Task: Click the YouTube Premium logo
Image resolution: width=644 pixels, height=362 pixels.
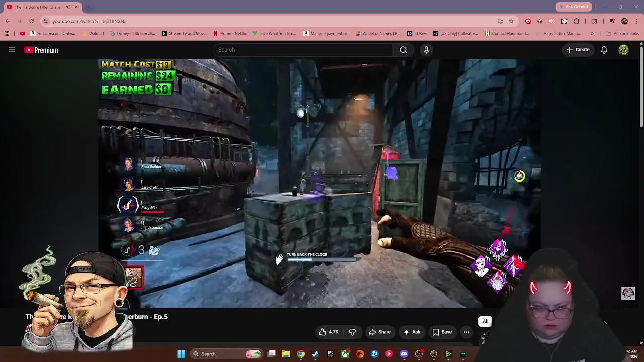Action: pyautogui.click(x=41, y=50)
